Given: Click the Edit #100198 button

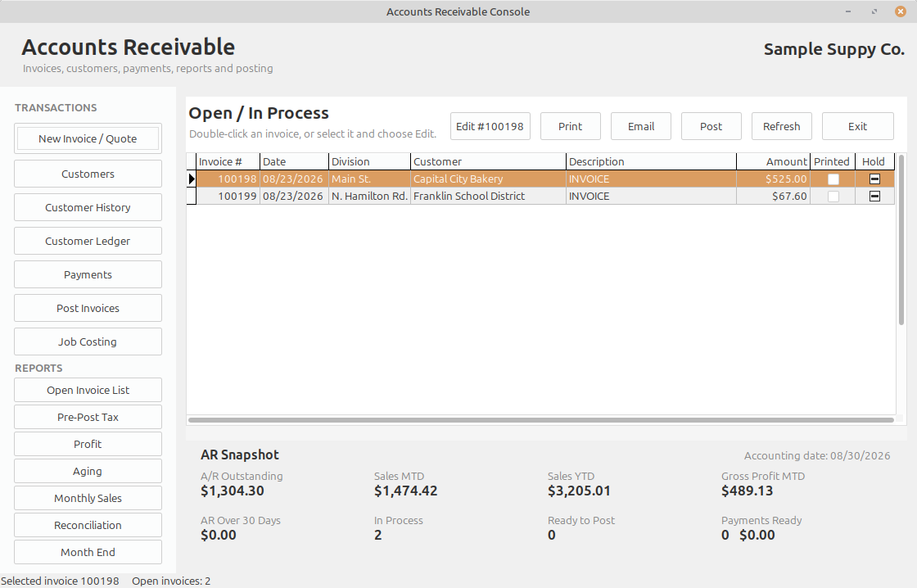Looking at the screenshot, I should click(490, 126).
